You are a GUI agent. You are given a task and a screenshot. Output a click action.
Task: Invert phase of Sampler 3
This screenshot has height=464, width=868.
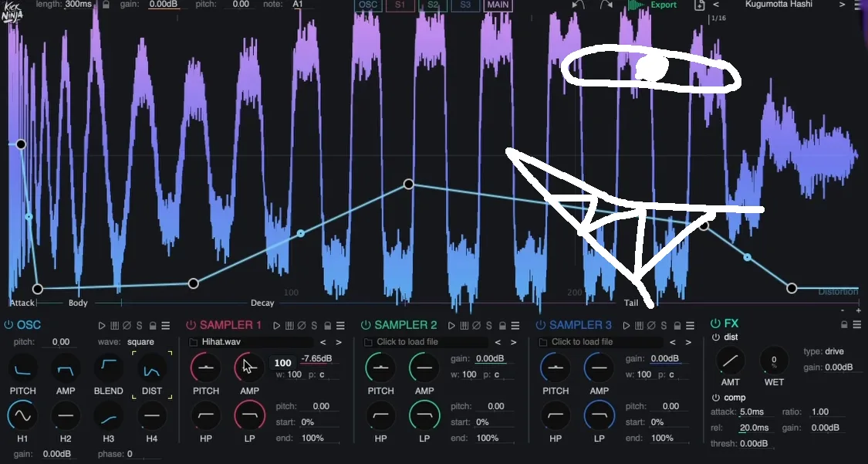point(651,326)
